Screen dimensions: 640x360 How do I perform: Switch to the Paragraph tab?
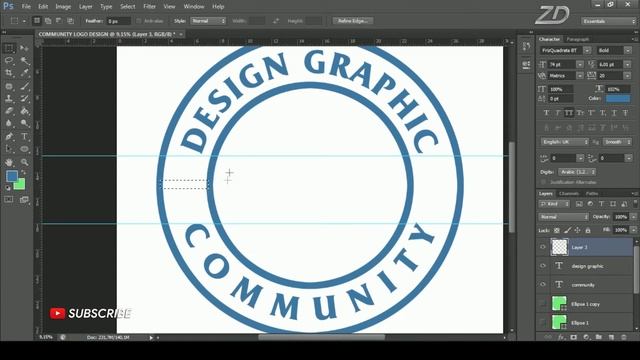pos(578,39)
